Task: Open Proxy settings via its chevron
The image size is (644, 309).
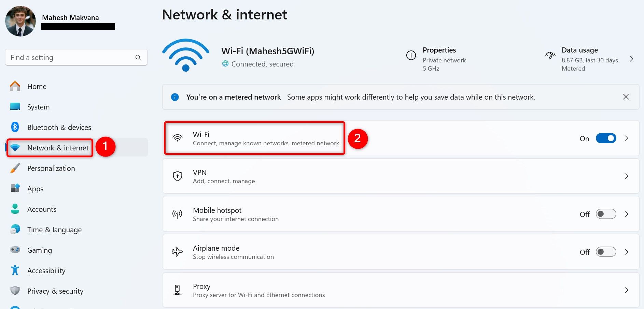Action: pyautogui.click(x=627, y=290)
